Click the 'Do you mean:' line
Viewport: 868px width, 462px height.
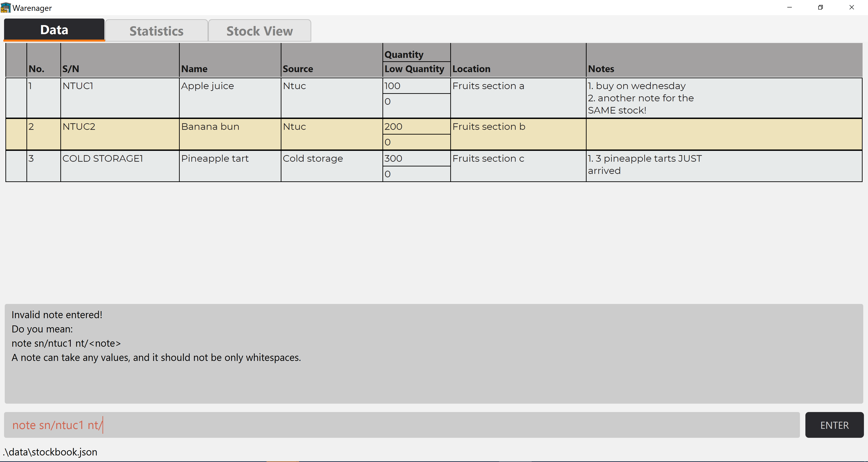[42, 329]
